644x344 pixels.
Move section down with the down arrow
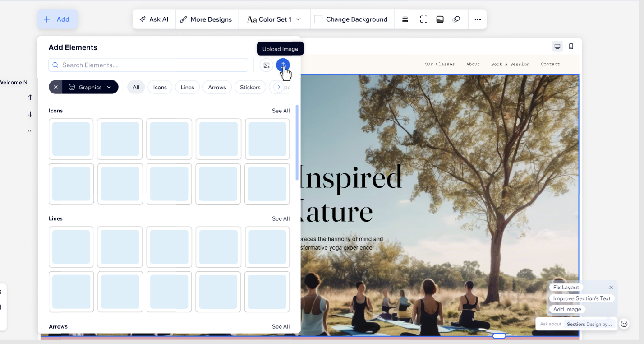click(30, 114)
